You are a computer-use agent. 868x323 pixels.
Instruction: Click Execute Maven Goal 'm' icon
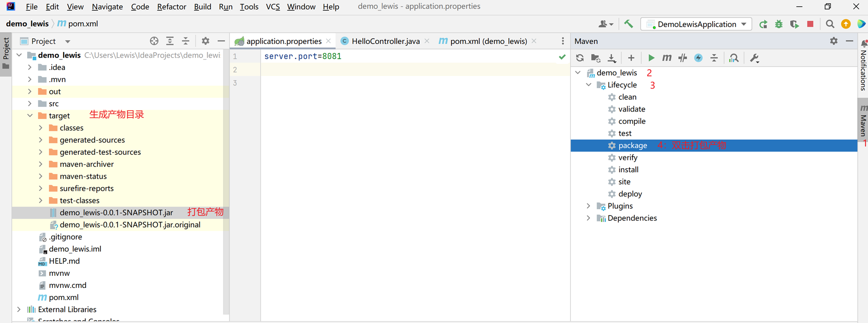(x=667, y=58)
